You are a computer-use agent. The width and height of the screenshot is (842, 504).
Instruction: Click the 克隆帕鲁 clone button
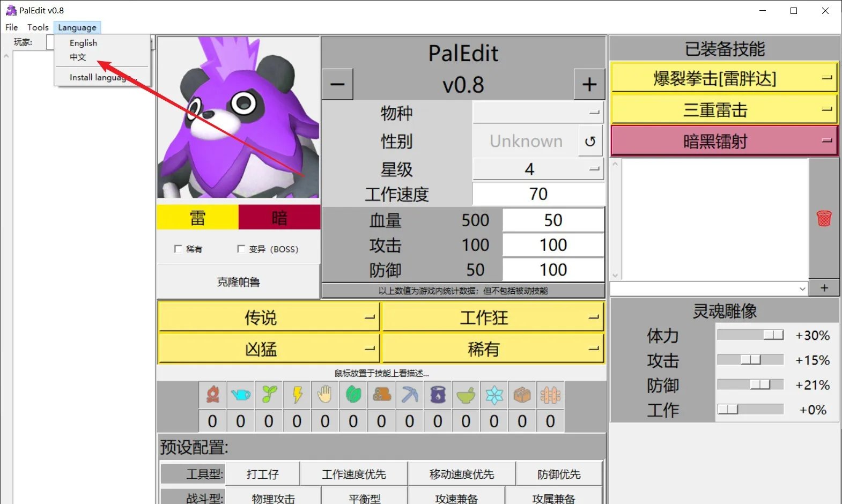(238, 282)
